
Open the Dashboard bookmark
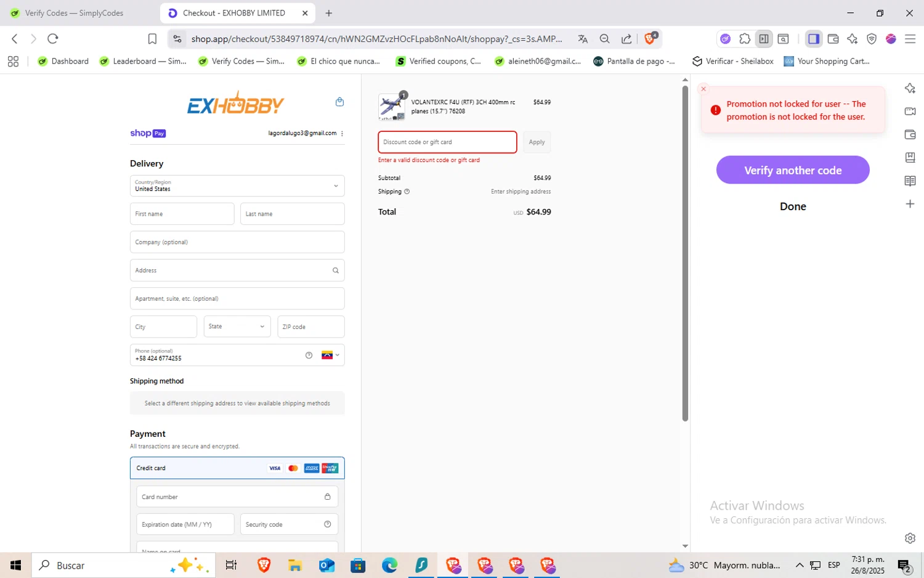point(63,61)
